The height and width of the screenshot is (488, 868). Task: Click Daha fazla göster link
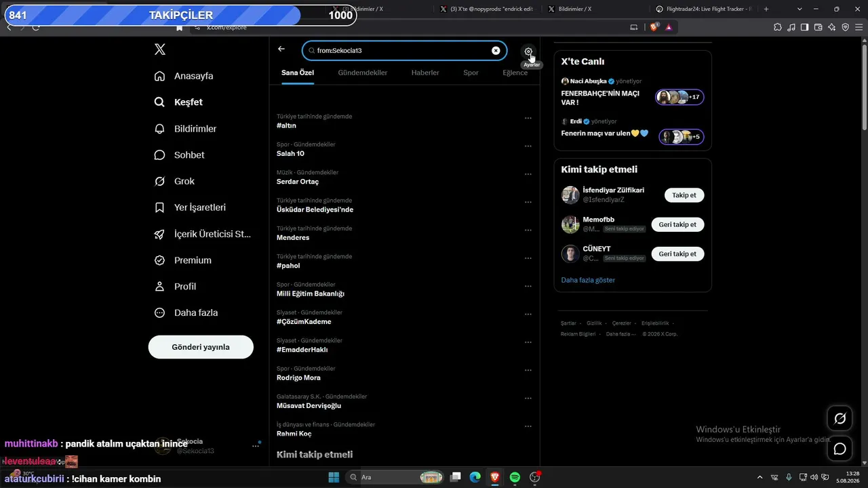tap(588, 280)
